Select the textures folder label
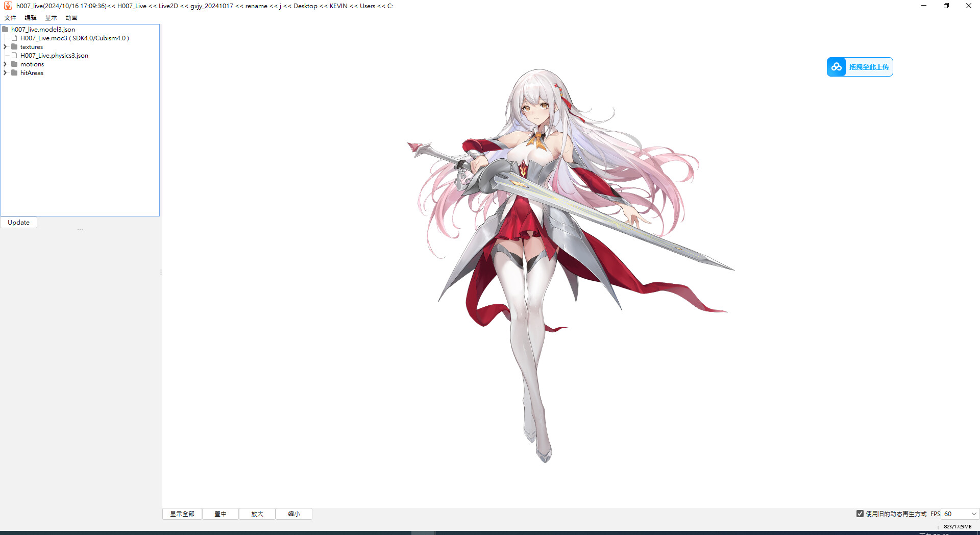The image size is (980, 535). [x=32, y=47]
